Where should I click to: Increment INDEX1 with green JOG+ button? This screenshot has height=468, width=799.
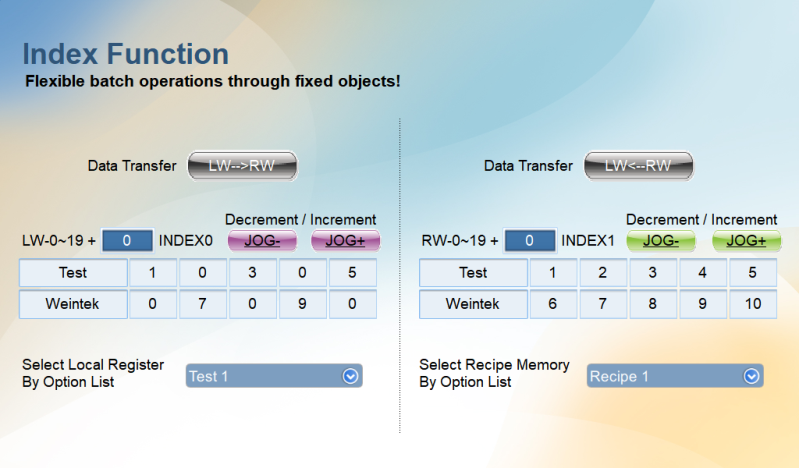(746, 241)
